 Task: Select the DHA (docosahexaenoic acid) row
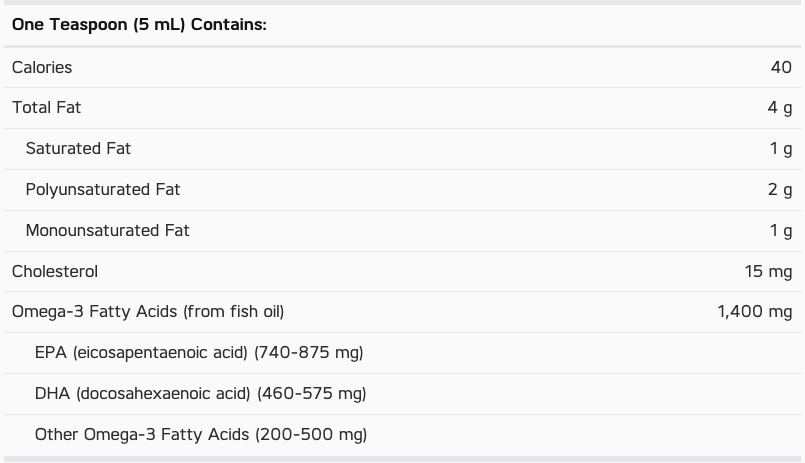(402, 394)
